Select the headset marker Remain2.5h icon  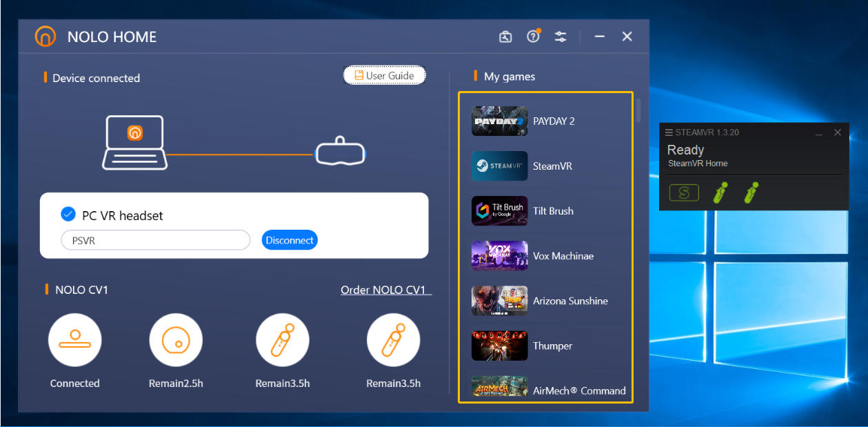(x=176, y=340)
